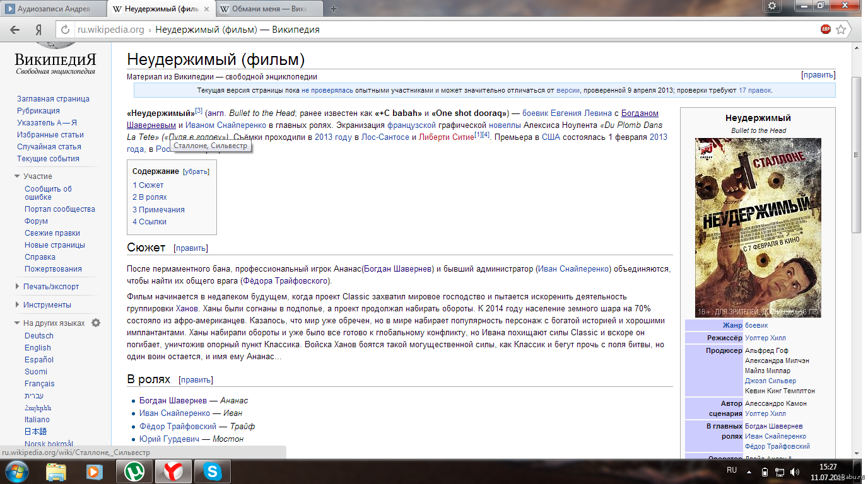Jump to contents item 2 В ролях
The width and height of the screenshot is (868, 484).
point(150,197)
